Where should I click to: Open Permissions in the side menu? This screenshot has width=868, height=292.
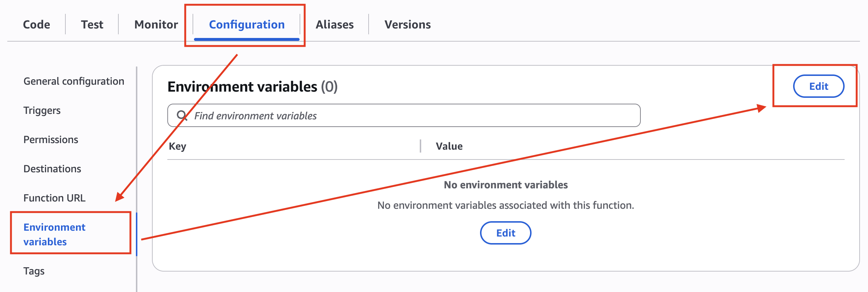tap(51, 139)
